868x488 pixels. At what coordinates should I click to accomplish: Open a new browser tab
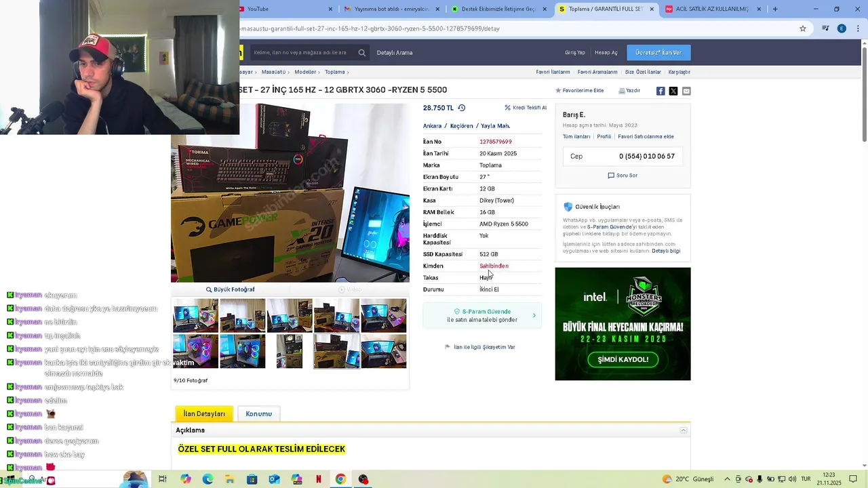775,9
